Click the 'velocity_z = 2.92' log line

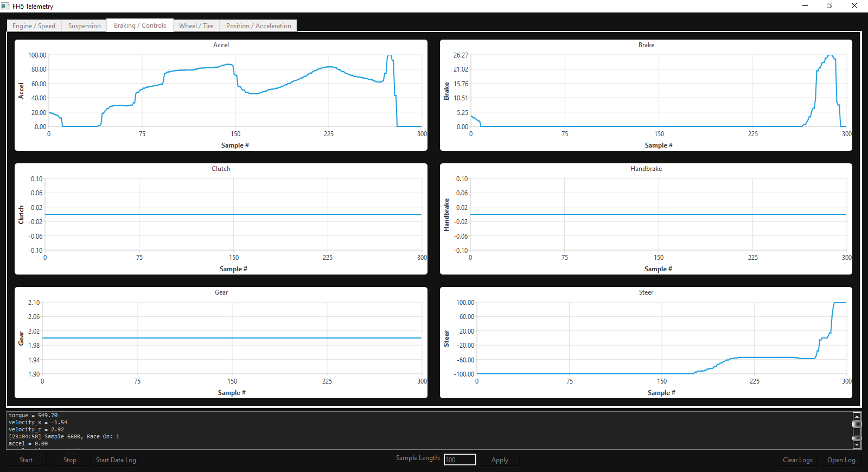pos(36,430)
